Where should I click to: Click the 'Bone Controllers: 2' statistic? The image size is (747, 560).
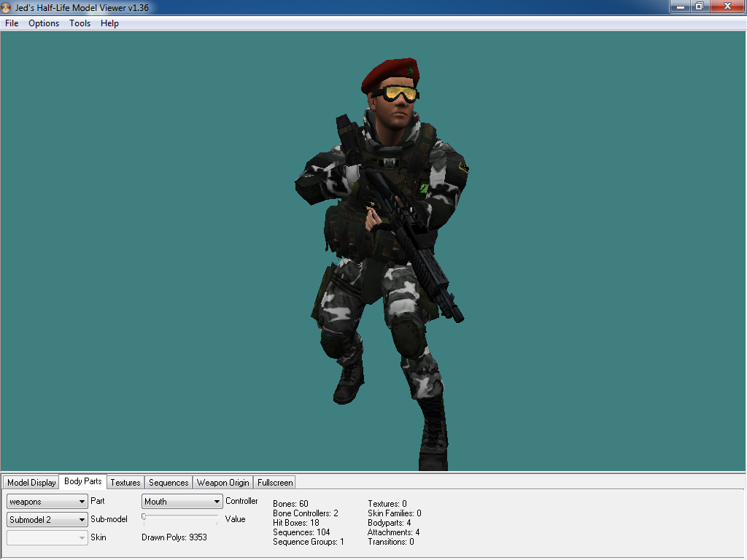(306, 513)
